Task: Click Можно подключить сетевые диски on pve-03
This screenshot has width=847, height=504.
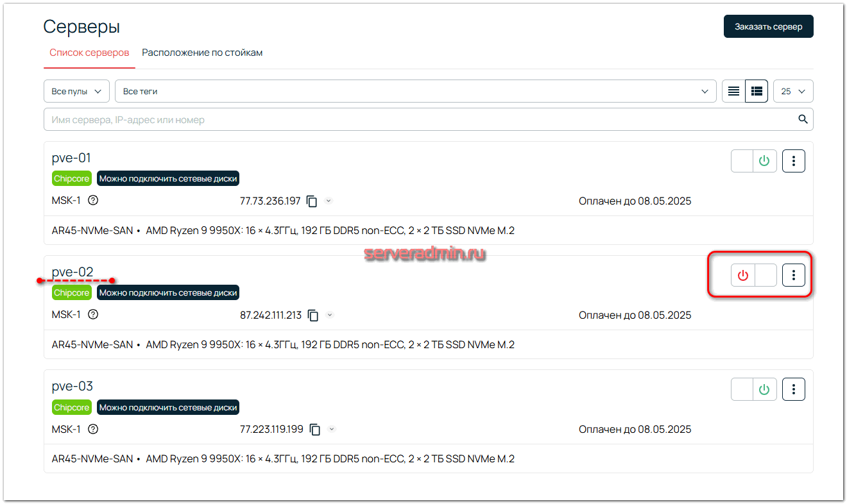Action: click(x=168, y=407)
